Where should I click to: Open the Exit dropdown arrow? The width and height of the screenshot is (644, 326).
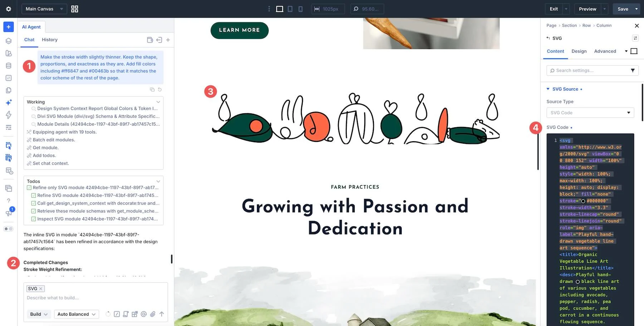tap(566, 9)
